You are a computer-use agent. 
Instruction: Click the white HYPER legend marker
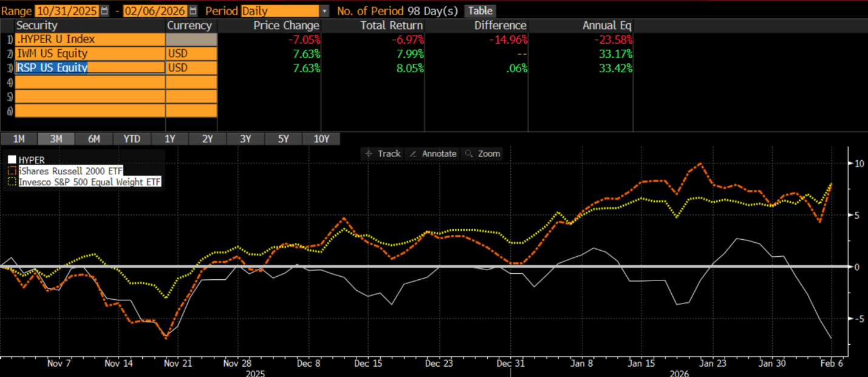[12, 160]
